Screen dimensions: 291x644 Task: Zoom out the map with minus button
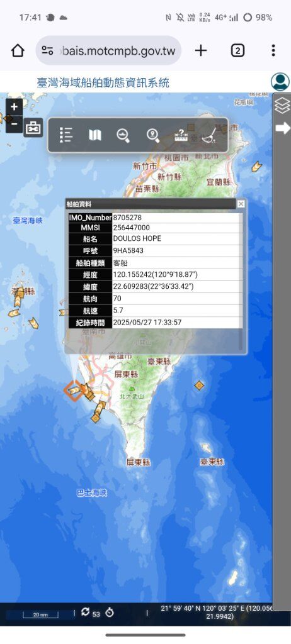pyautogui.click(x=14, y=124)
